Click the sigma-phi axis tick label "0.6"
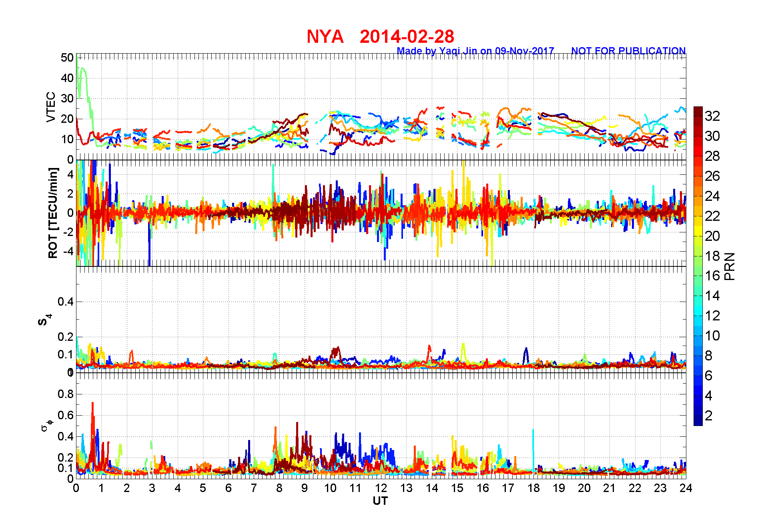This screenshot has width=762, height=532. [66, 415]
